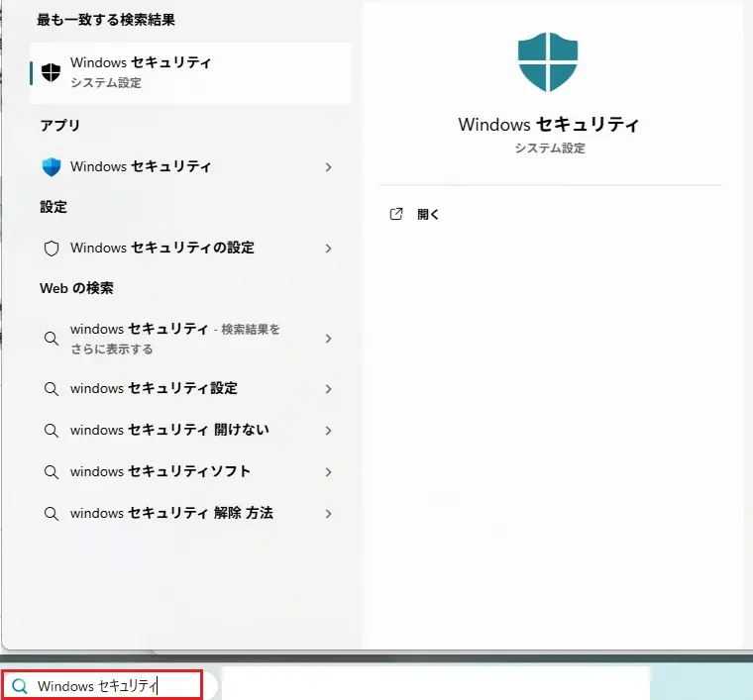Open web result 検索結果をさらに表示する
The image size is (753, 700).
pyautogui.click(x=190, y=339)
